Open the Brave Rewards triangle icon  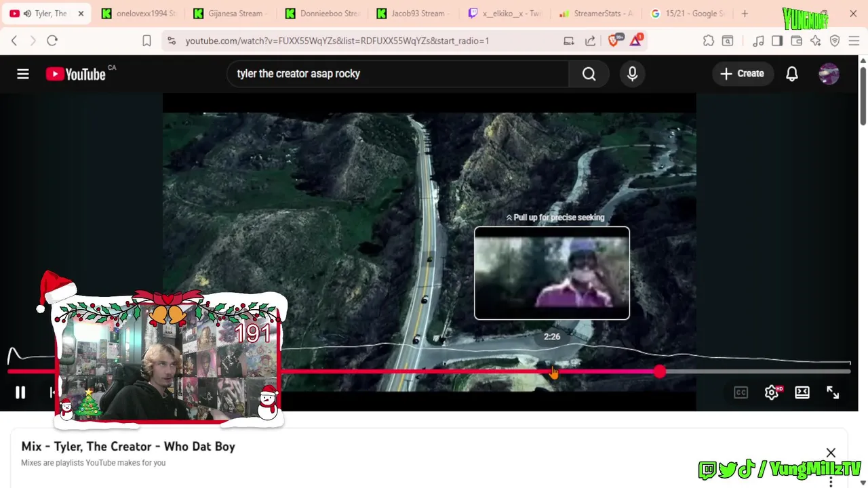click(636, 41)
